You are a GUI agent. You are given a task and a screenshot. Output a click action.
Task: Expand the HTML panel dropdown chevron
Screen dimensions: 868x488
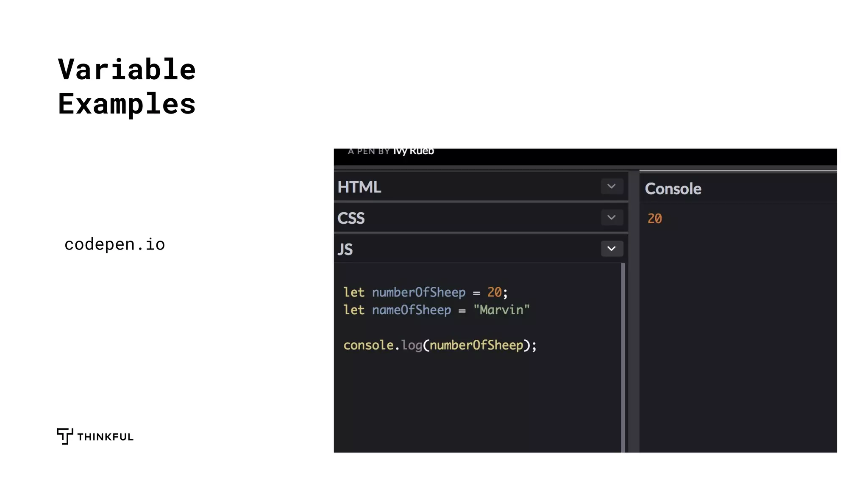[x=612, y=186]
